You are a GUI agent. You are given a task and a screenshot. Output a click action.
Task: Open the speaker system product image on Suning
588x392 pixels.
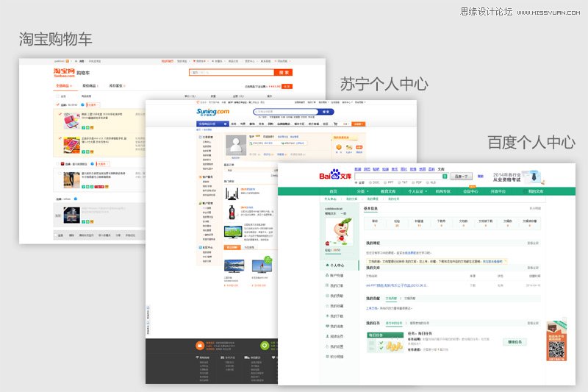tap(232, 194)
